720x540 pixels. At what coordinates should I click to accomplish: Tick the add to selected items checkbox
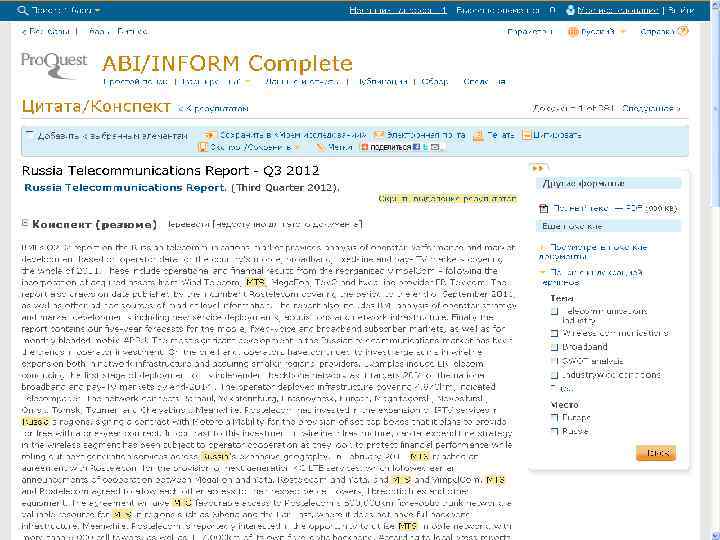pyautogui.click(x=29, y=134)
